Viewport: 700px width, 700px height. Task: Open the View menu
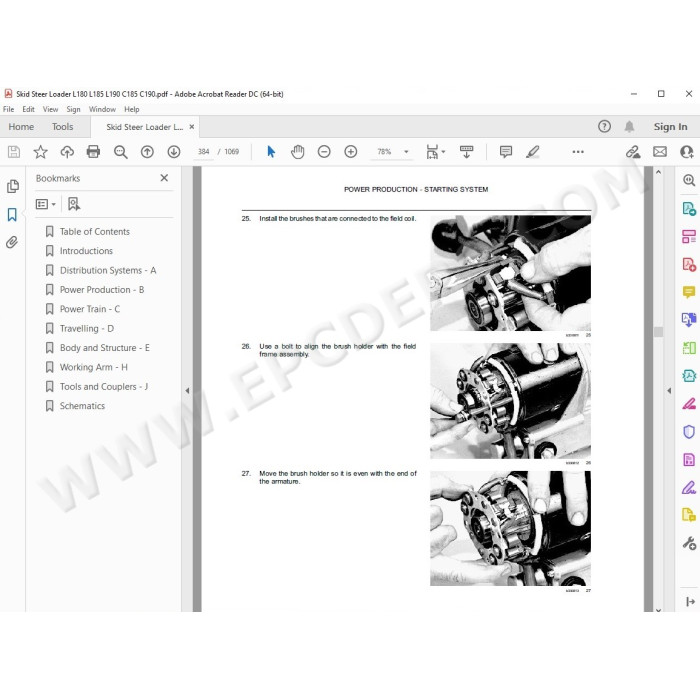click(x=50, y=109)
